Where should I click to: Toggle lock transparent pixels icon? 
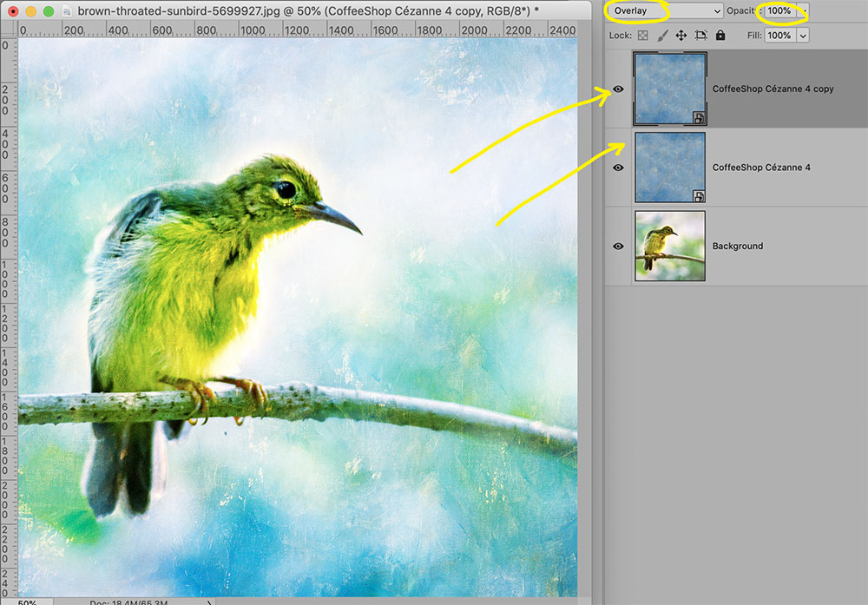click(x=642, y=36)
